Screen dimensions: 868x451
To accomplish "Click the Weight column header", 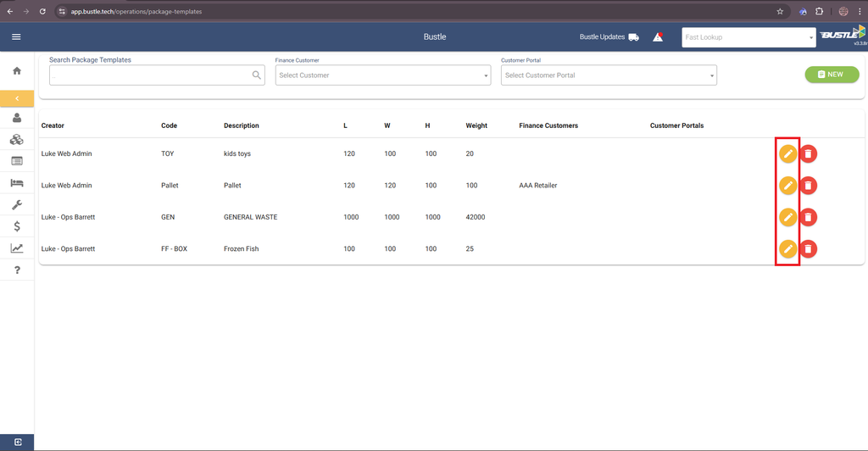I will [476, 125].
